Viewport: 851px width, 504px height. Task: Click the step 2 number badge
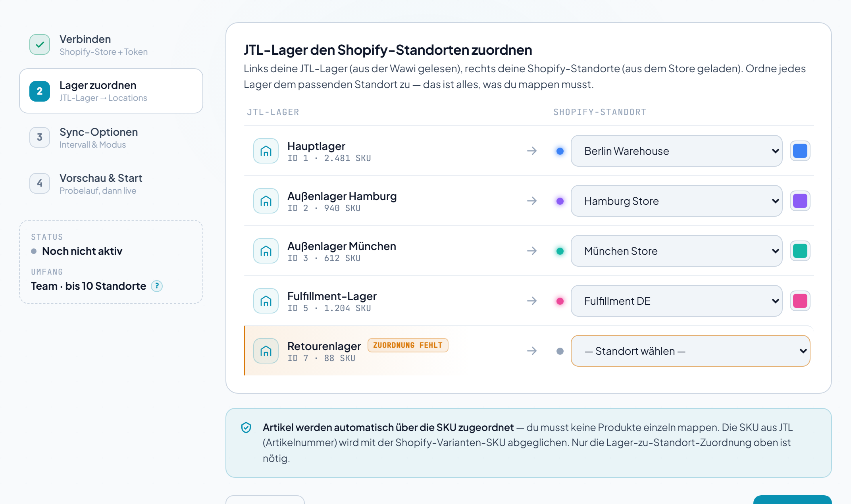pyautogui.click(x=40, y=91)
